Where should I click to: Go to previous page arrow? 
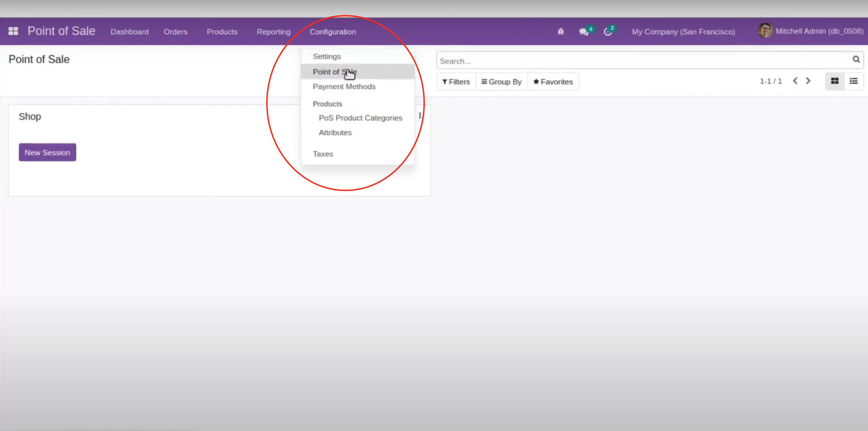point(795,81)
